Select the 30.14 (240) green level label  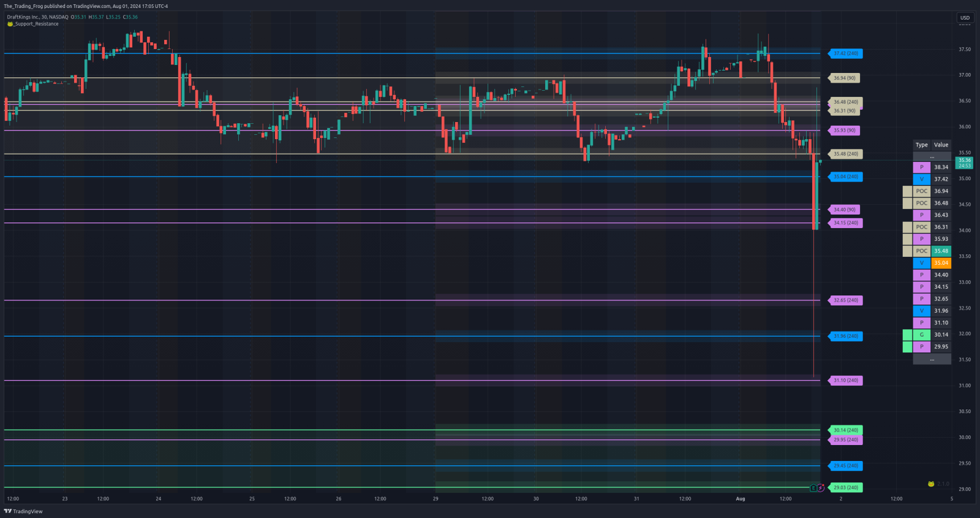(845, 430)
